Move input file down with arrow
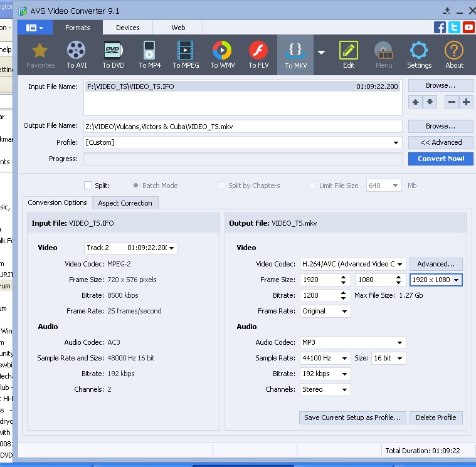This screenshot has width=476, height=467. (430, 102)
